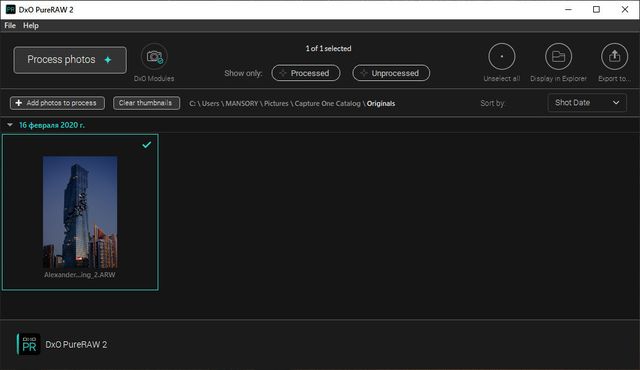
Task: Click the PR logo in bottom bar
Action: [29, 344]
